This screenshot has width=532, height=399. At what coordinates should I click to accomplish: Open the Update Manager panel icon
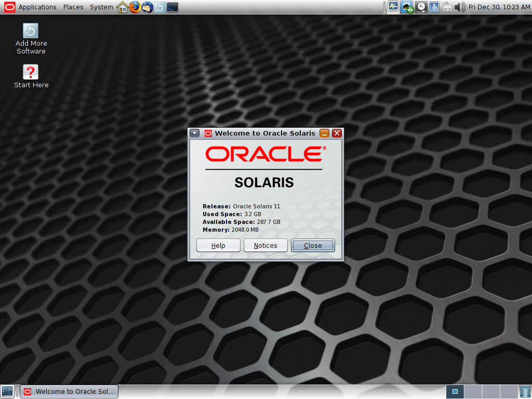pyautogui.click(x=160, y=7)
